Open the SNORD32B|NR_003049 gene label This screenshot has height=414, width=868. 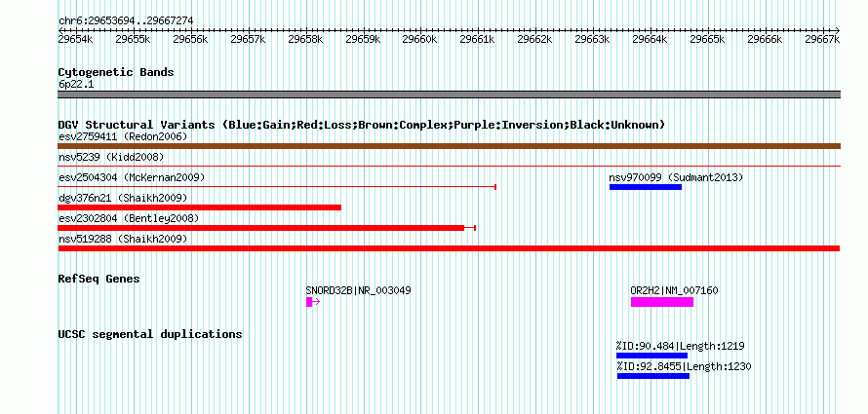coord(358,290)
